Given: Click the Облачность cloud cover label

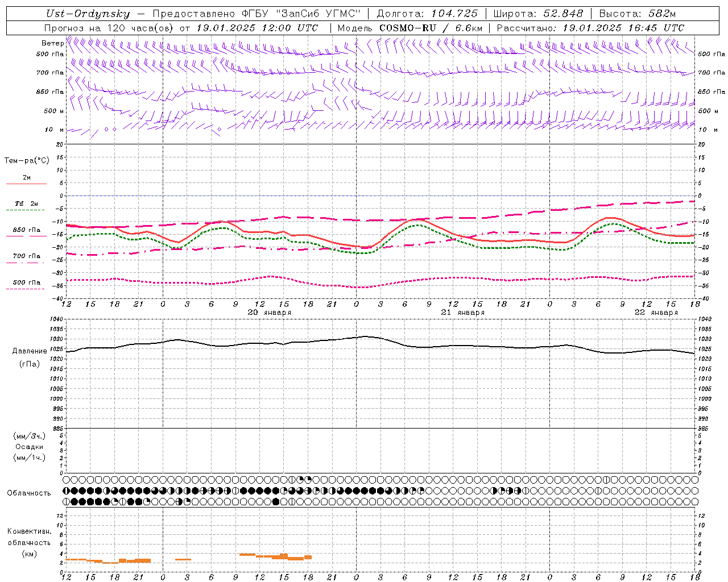Looking at the screenshot, I should pyautogui.click(x=29, y=493).
